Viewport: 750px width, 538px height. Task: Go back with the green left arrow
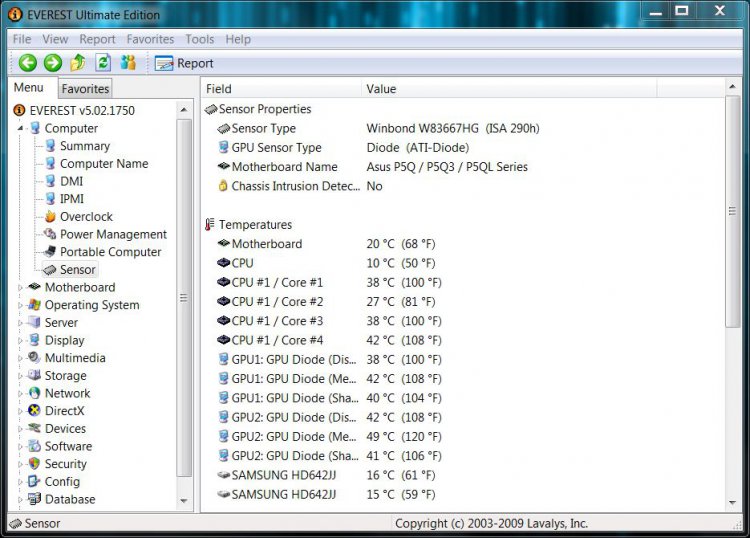[x=28, y=63]
